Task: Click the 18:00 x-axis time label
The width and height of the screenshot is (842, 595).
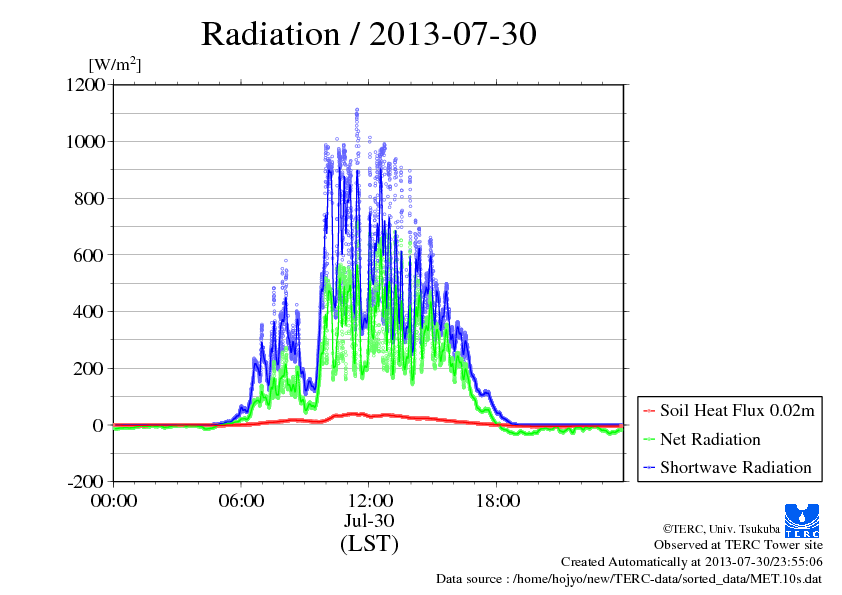Action: (497, 501)
